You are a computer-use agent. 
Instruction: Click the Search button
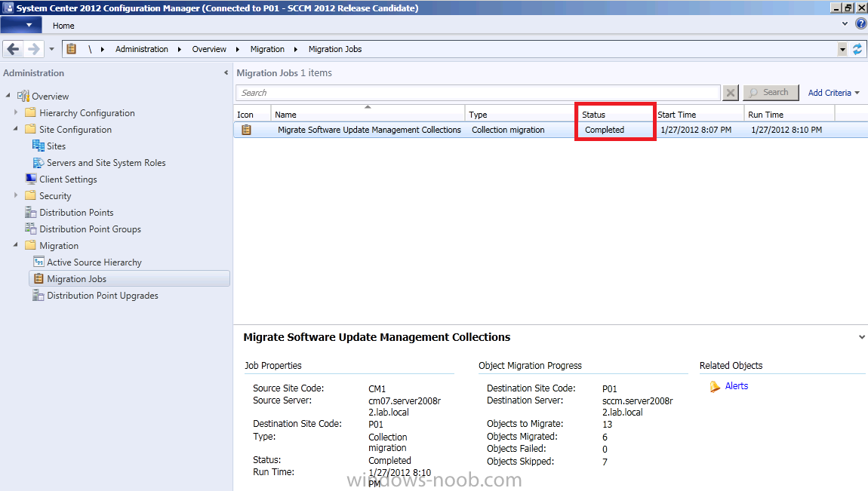click(771, 92)
